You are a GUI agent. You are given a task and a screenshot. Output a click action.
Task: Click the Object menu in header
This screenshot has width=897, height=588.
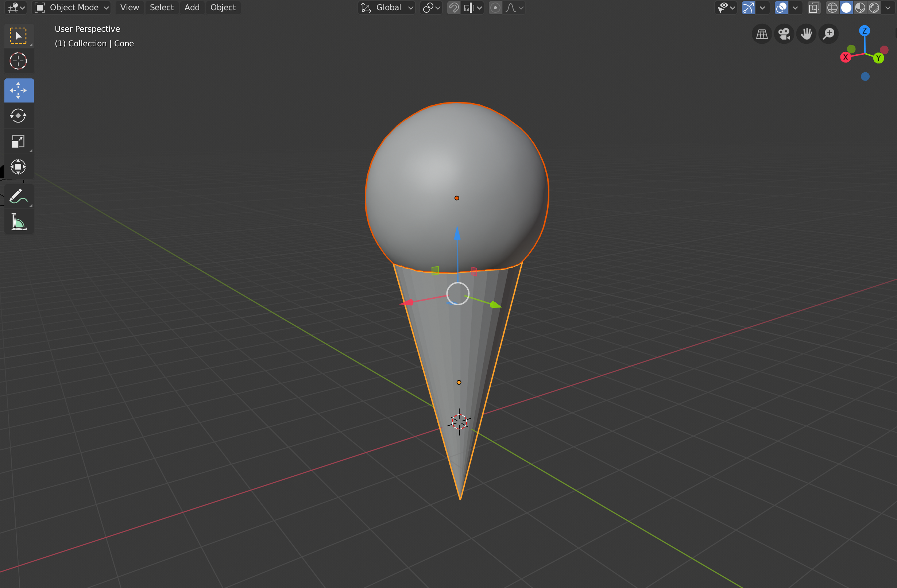(x=222, y=7)
